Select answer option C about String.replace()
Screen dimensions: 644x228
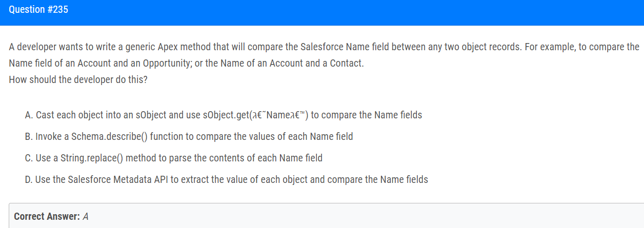click(173, 158)
